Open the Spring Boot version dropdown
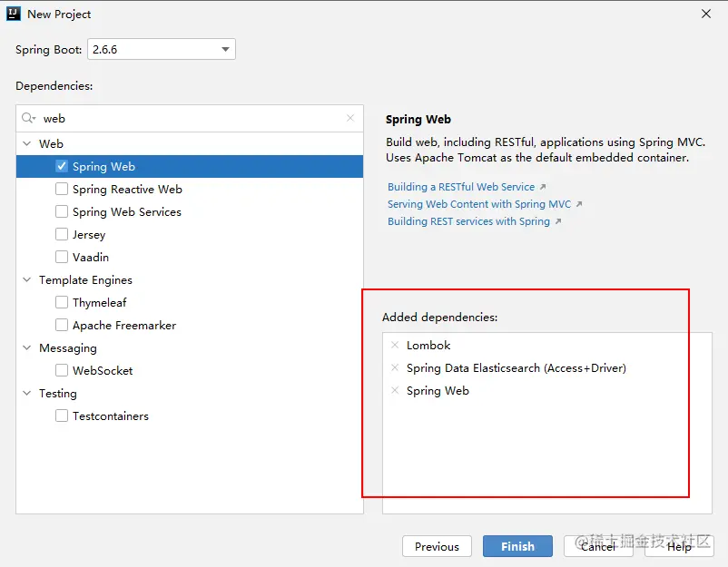The width and height of the screenshot is (728, 567). 162,49
